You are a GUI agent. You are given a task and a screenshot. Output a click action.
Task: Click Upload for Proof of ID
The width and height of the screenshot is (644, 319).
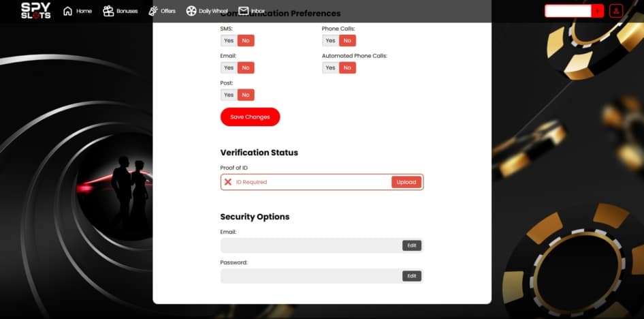pos(406,182)
